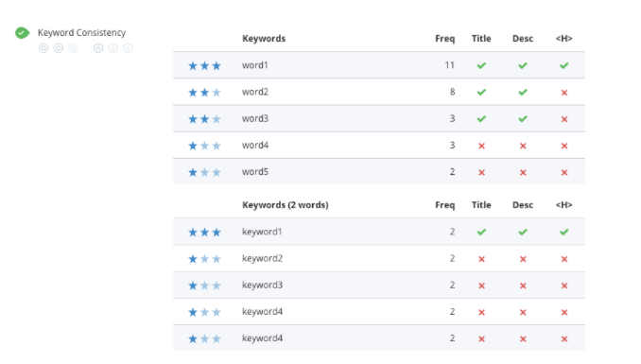Click the red Title cross in word4 row
This screenshot has height=364, width=641.
point(481,146)
